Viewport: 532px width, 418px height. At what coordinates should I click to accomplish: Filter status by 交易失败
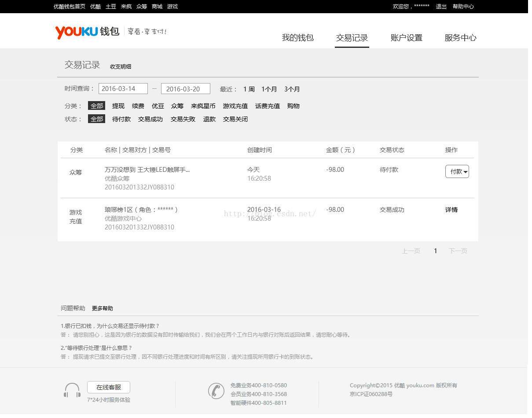(183, 119)
